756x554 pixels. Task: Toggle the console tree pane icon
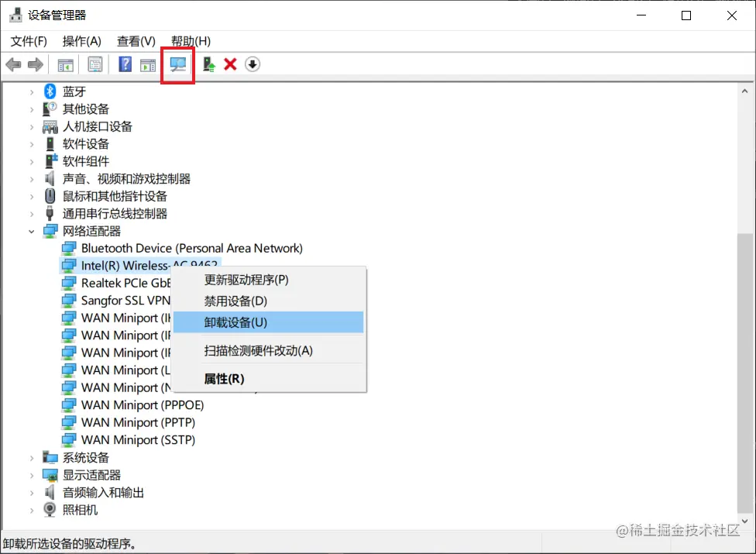(66, 64)
